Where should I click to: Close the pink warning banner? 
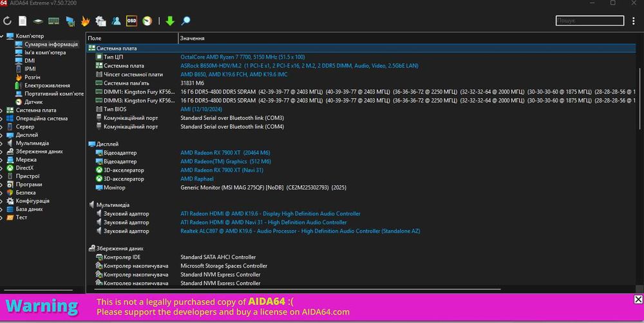[x=638, y=300]
